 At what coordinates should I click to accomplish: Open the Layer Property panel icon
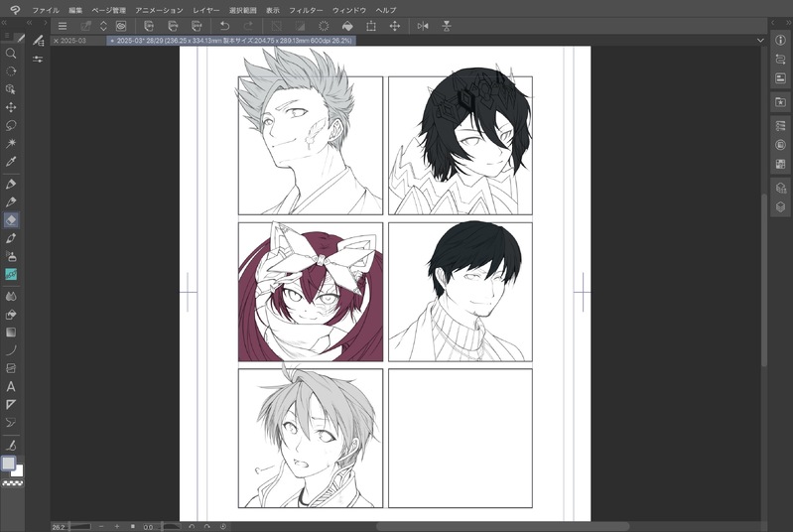pyautogui.click(x=780, y=145)
